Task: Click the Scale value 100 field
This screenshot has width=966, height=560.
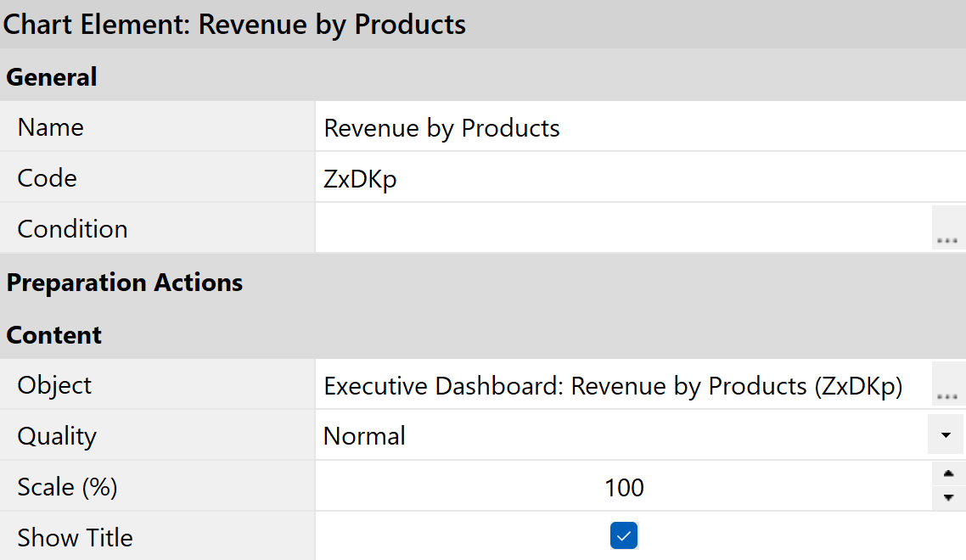Action: point(624,487)
